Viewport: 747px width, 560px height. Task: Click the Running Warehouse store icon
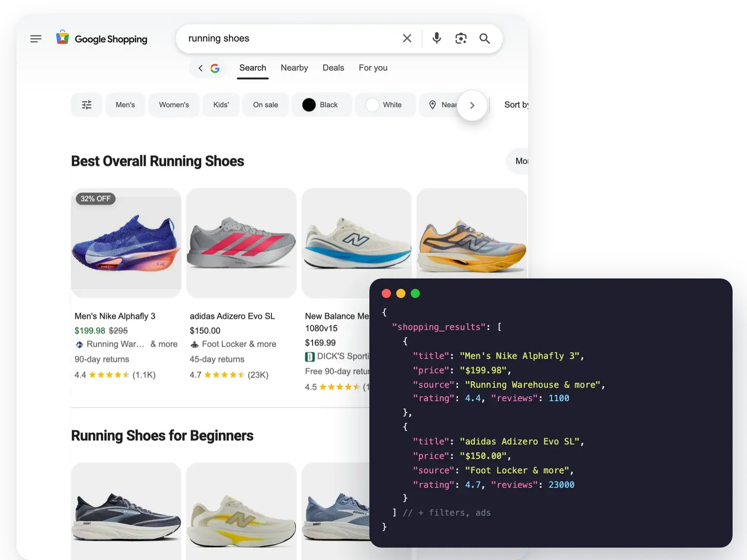[x=79, y=344]
